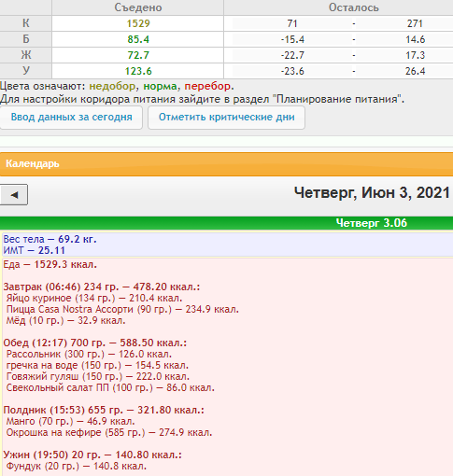
Task: Click the 'Четверг, Июн 3, 2021' date title
Action: [372, 193]
